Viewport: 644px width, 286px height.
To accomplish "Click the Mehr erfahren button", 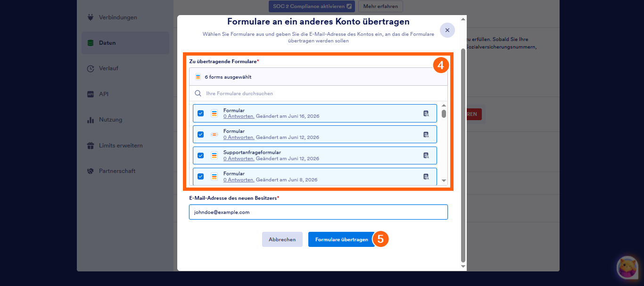I will pos(380,6).
